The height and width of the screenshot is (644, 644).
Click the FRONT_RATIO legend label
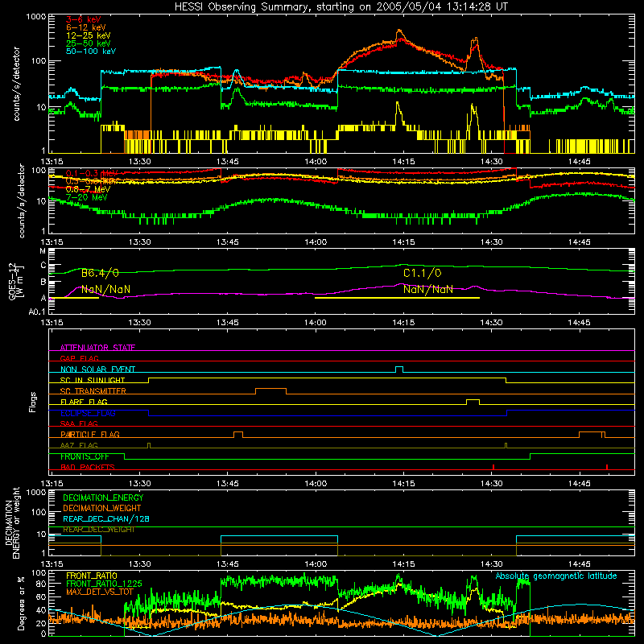(x=92, y=576)
